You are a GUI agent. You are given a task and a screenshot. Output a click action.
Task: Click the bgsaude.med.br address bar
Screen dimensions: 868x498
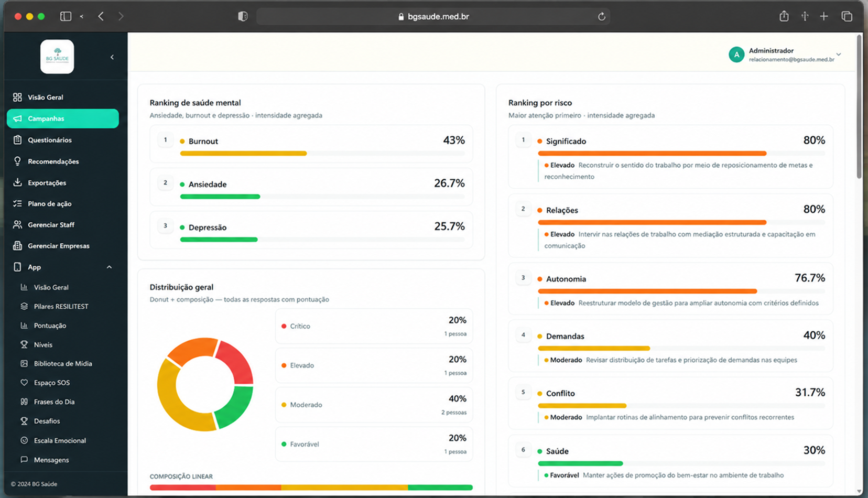point(433,16)
